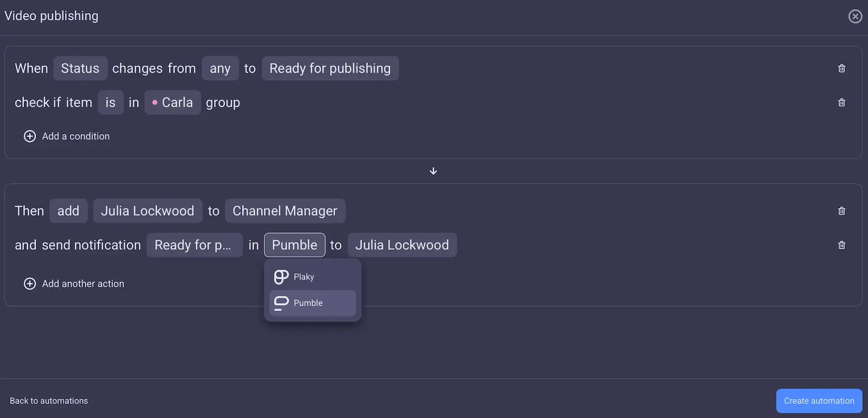Click the 'changes from' text in trigger
The height and width of the screenshot is (418, 868).
point(154,68)
